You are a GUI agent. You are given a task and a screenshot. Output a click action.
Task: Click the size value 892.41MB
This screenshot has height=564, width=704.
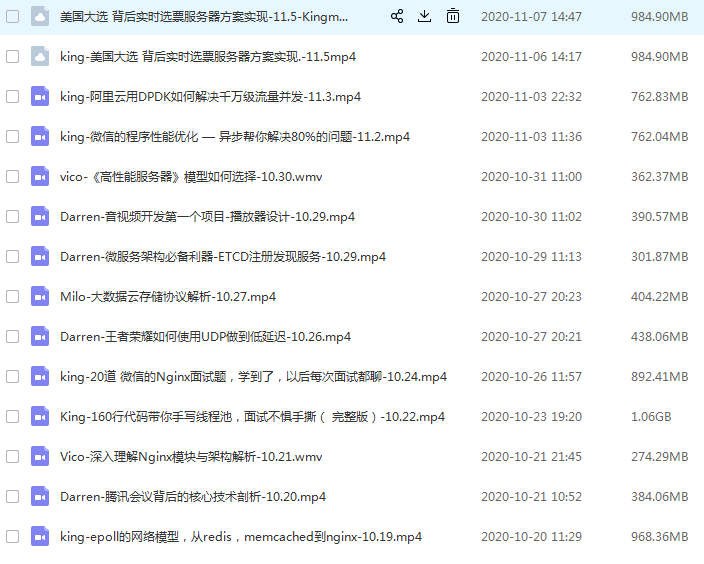[x=660, y=376]
